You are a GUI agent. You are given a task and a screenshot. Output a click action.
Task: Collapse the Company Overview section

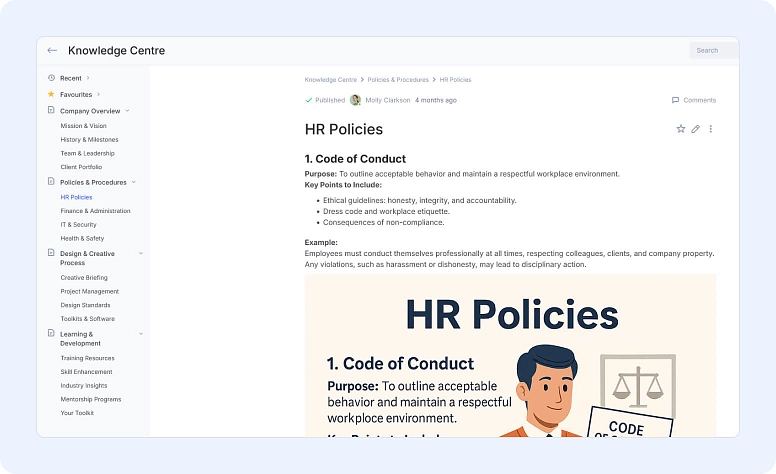(x=127, y=111)
